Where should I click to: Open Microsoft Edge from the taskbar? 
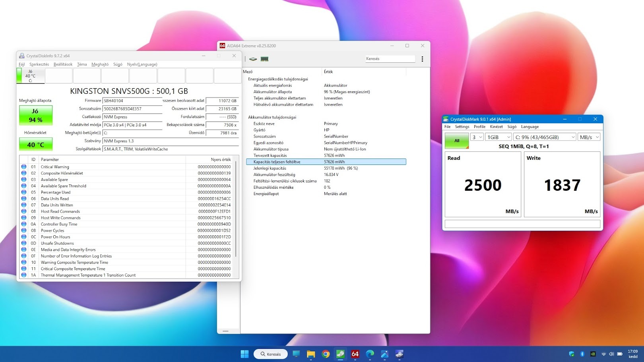[x=370, y=354]
